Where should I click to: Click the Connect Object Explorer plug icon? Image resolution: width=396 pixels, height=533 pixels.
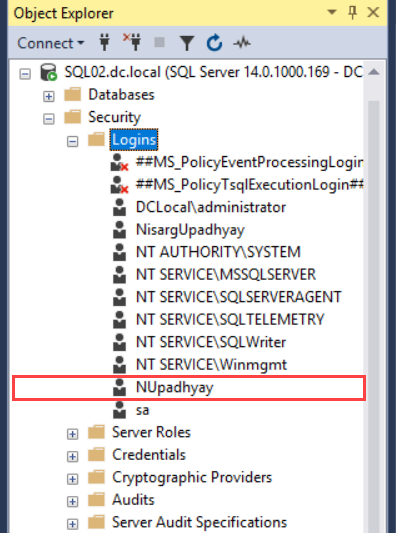104,43
